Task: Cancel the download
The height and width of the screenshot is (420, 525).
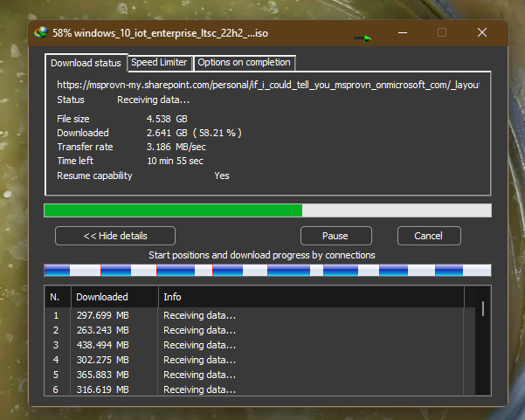Action: [429, 236]
